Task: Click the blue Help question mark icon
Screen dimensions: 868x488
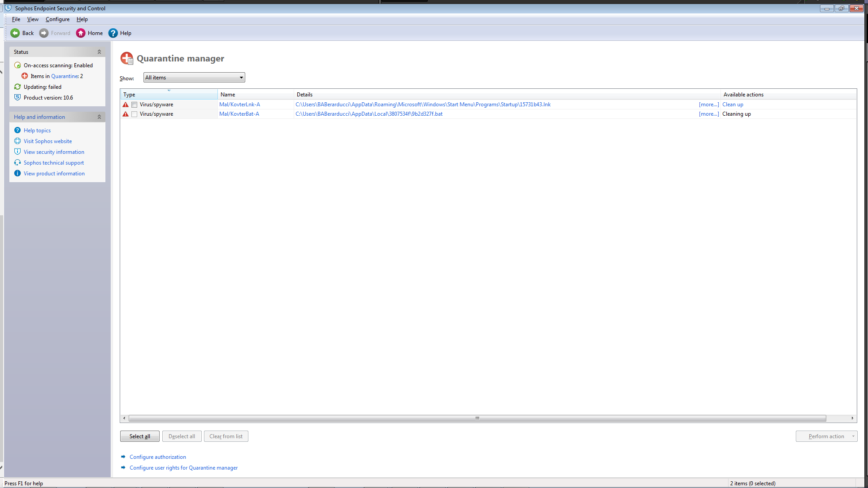Action: click(113, 33)
